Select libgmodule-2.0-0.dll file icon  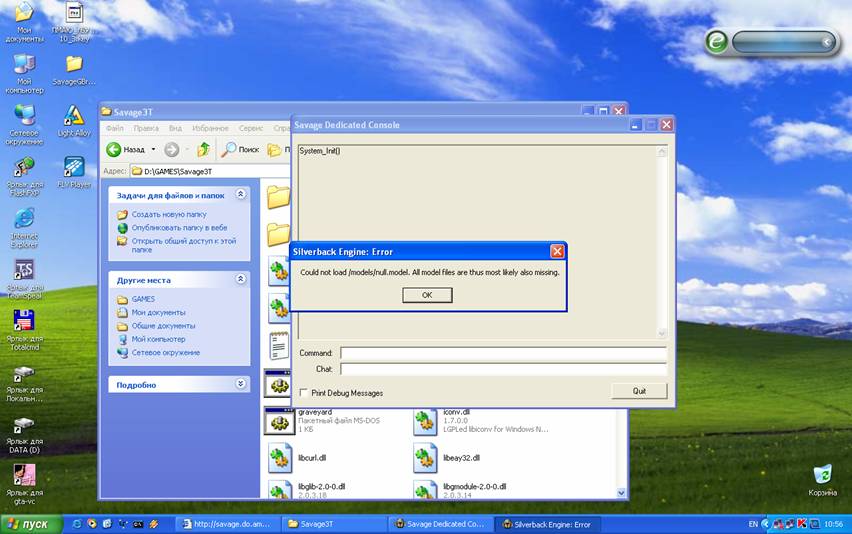424,489
